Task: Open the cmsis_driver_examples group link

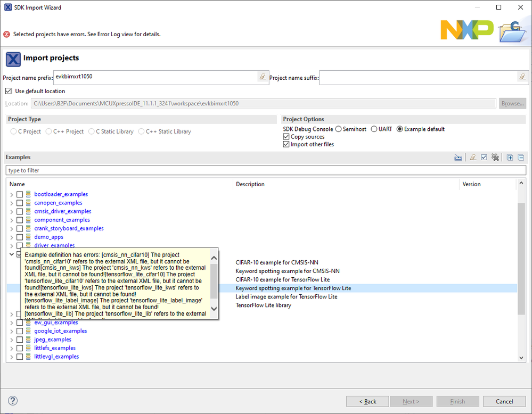Action: (63, 211)
